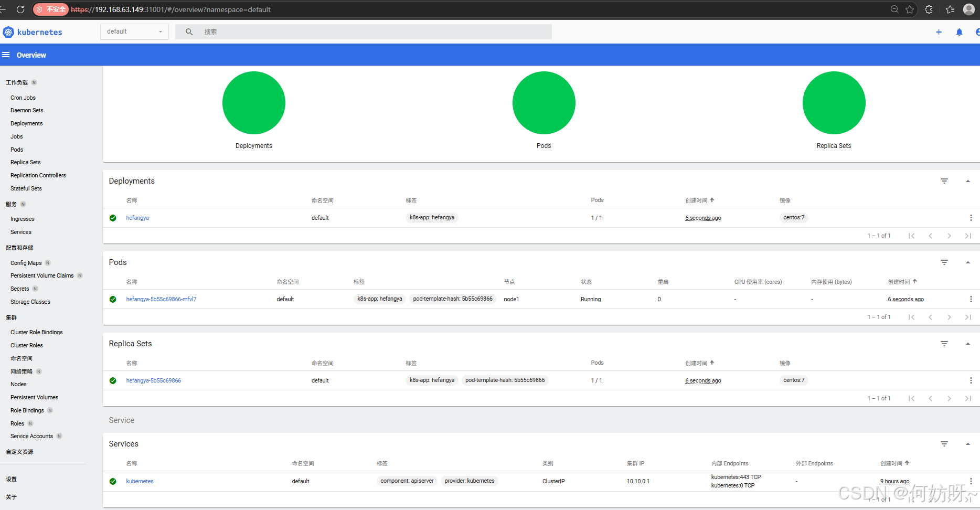Open the browser zoom magnifier icon
The image size is (980, 510).
pos(894,9)
